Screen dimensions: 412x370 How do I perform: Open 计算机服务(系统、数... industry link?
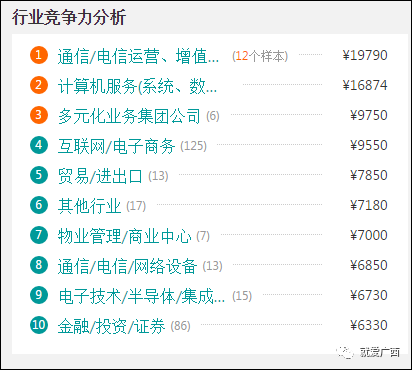pyautogui.click(x=137, y=86)
